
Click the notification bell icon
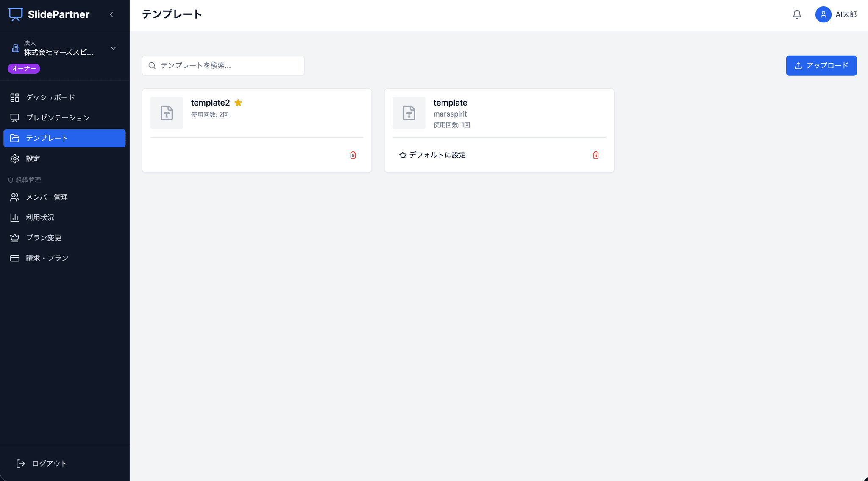click(797, 14)
